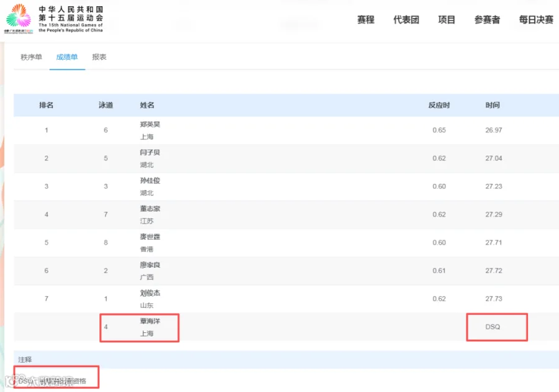The height and width of the screenshot is (392, 559).
Task: Select the 成绩单 tab
Action: pos(67,57)
